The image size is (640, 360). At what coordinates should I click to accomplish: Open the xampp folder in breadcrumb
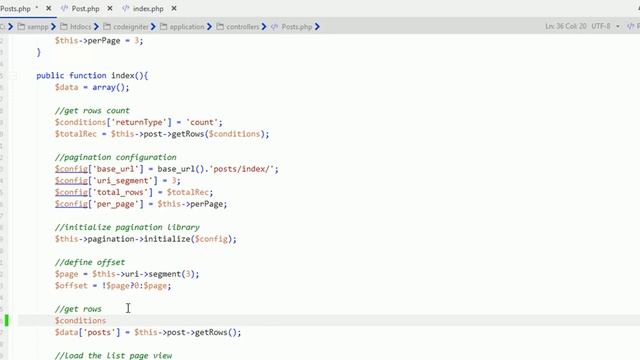pos(38,27)
